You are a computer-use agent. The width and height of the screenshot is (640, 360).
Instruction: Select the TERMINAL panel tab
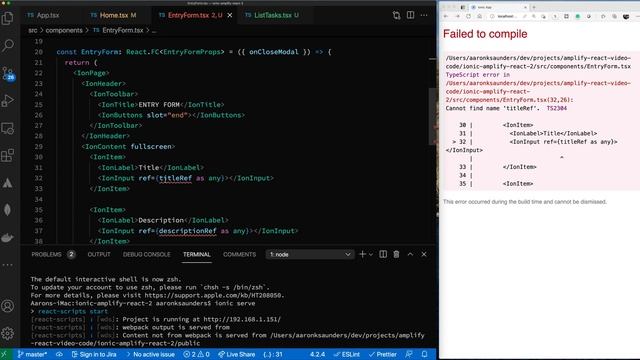197,254
